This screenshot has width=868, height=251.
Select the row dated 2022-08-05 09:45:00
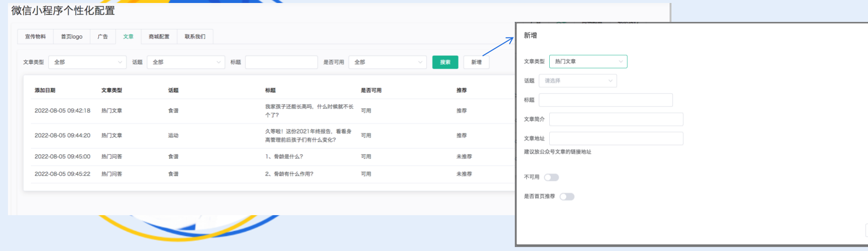pos(273,157)
